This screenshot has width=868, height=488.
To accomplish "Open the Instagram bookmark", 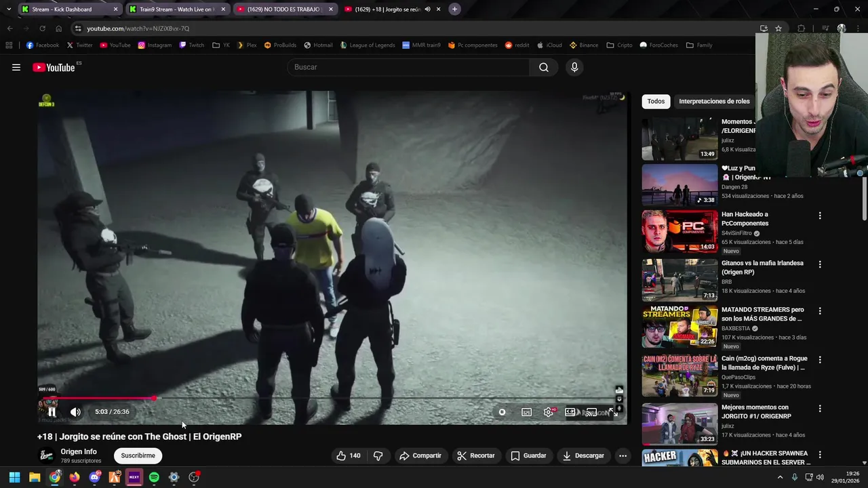I will (155, 45).
